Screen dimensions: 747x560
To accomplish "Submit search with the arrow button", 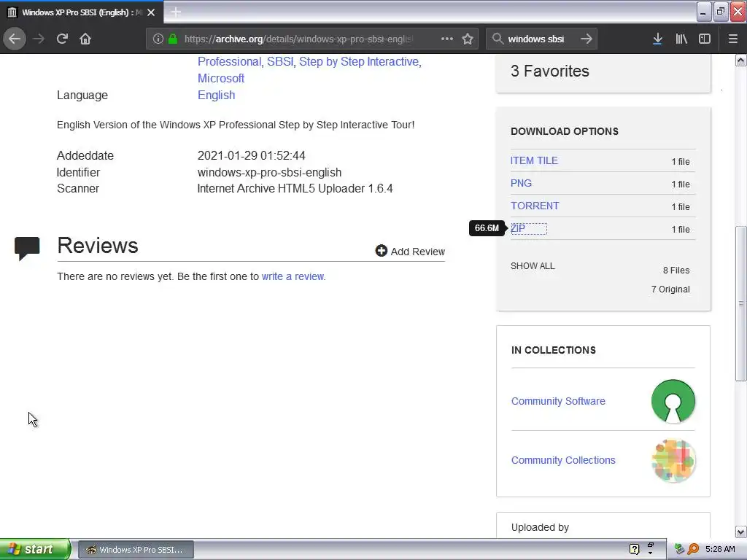I will click(x=587, y=39).
